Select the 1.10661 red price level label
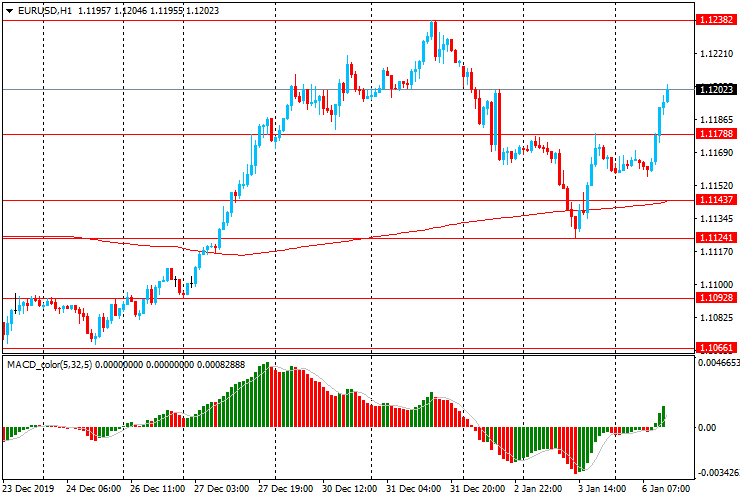Viewport: 740px width, 500px height. 716,348
